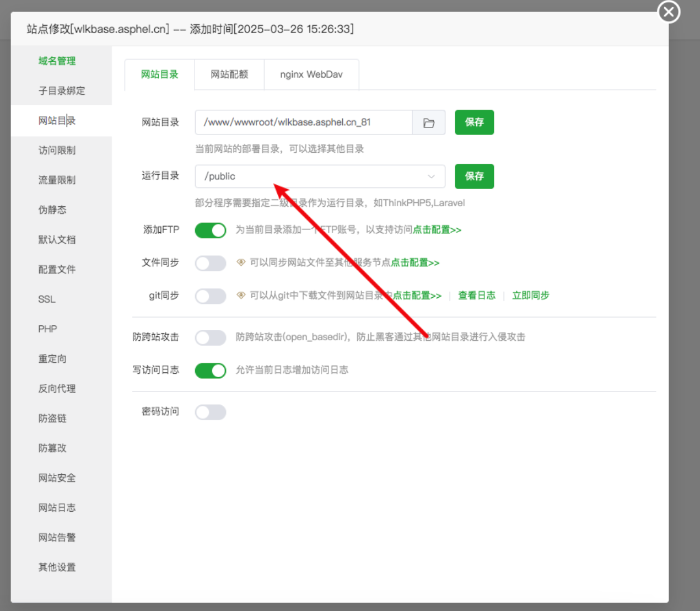This screenshot has height=611, width=700.
Task: Save the 运行目录 setting
Action: [x=474, y=176]
